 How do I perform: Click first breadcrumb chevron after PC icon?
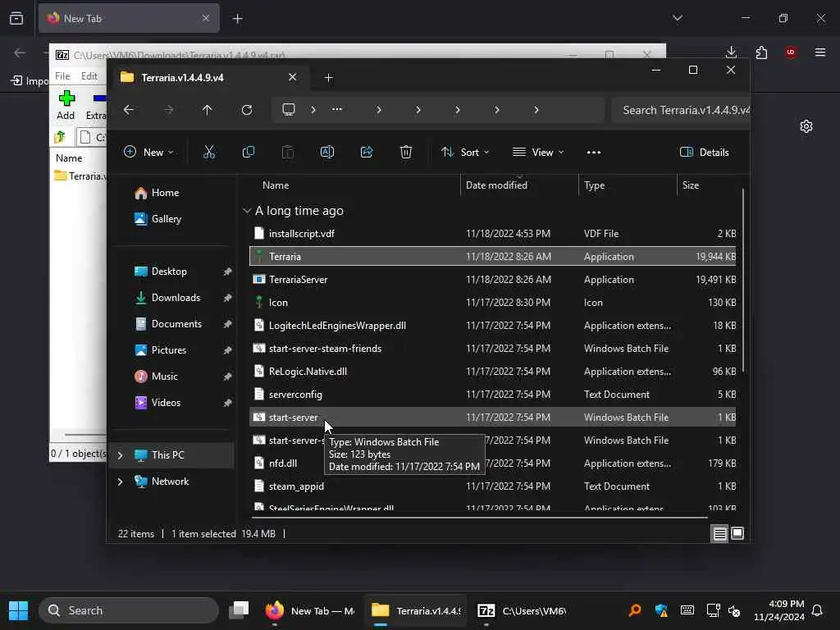pyautogui.click(x=313, y=110)
